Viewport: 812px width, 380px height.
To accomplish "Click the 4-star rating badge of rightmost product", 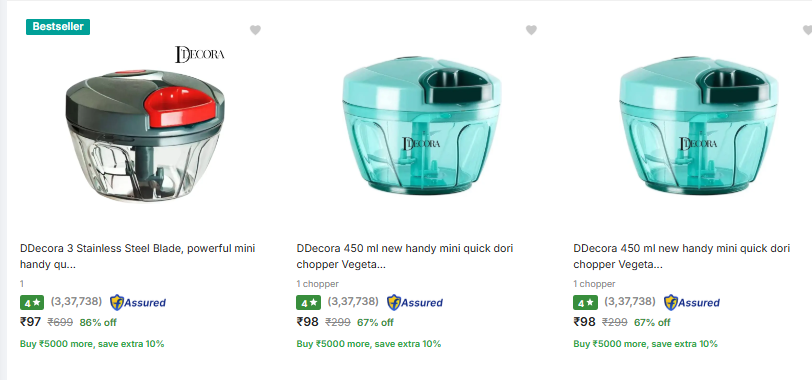I will tap(585, 303).
